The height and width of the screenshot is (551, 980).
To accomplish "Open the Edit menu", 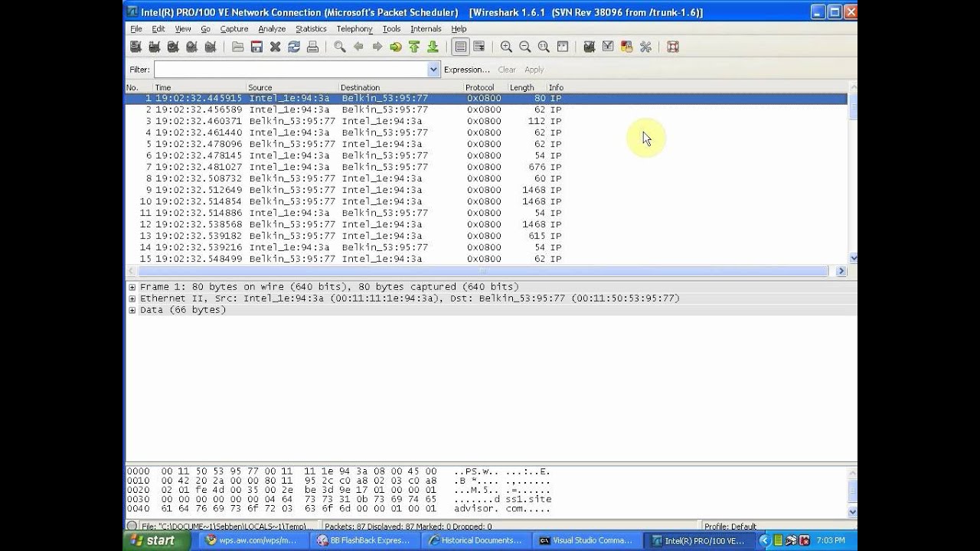I will tap(158, 29).
